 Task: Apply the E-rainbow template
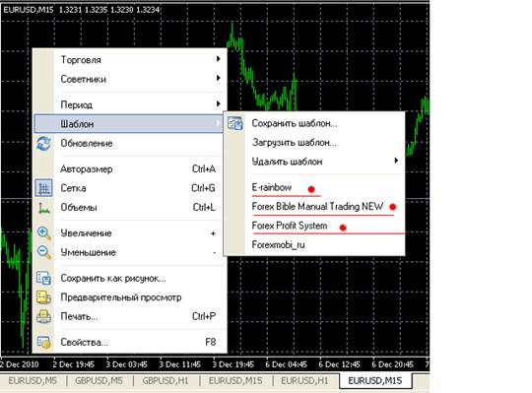[314, 187]
